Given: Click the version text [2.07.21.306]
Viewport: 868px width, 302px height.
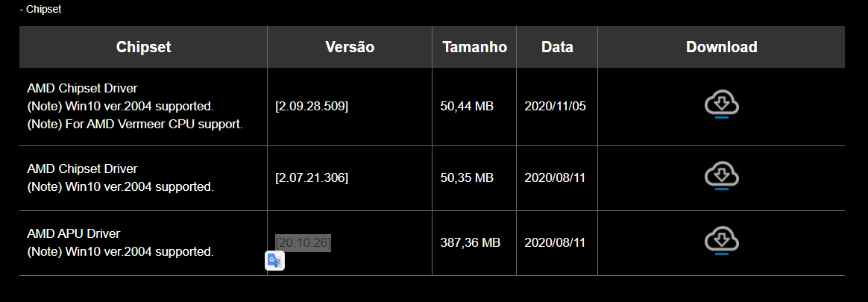Looking at the screenshot, I should click(312, 177).
